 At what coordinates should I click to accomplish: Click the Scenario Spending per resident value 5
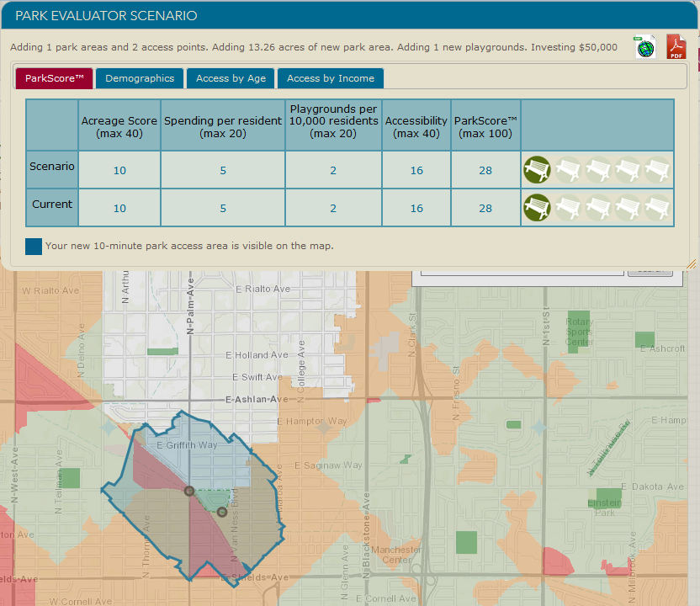pyautogui.click(x=223, y=170)
